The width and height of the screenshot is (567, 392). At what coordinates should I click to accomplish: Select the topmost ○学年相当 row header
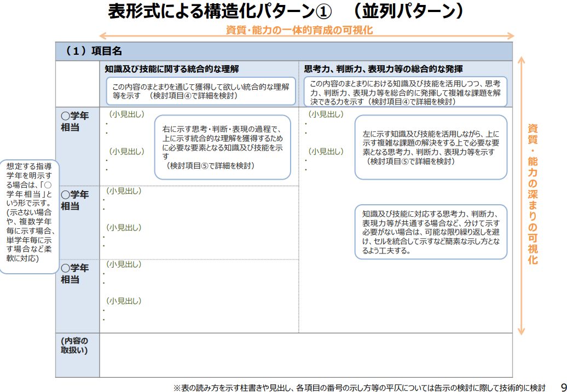[74, 122]
